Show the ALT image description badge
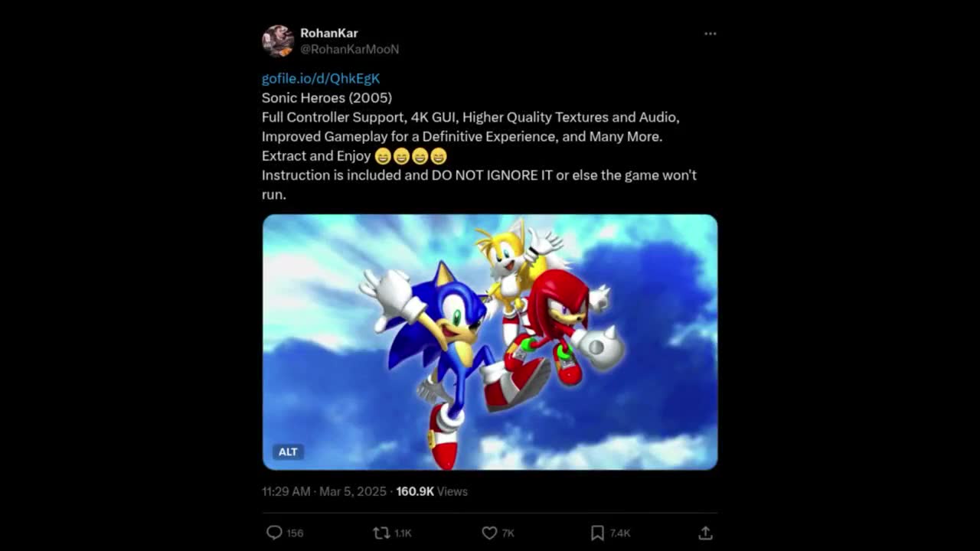Screen dimensions: 980x551 (x=288, y=452)
